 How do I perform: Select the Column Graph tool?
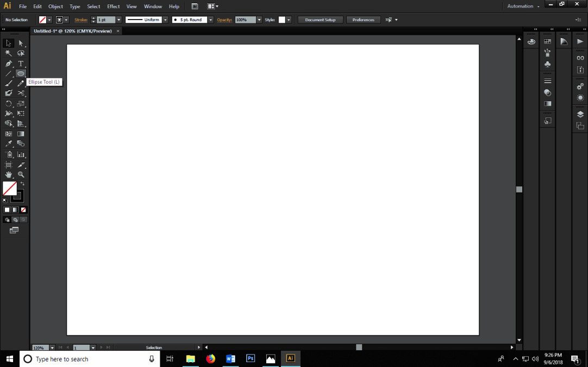[21, 154]
